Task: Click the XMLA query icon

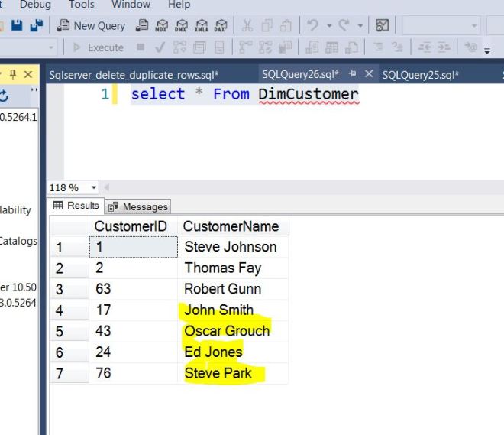Action: (x=201, y=26)
